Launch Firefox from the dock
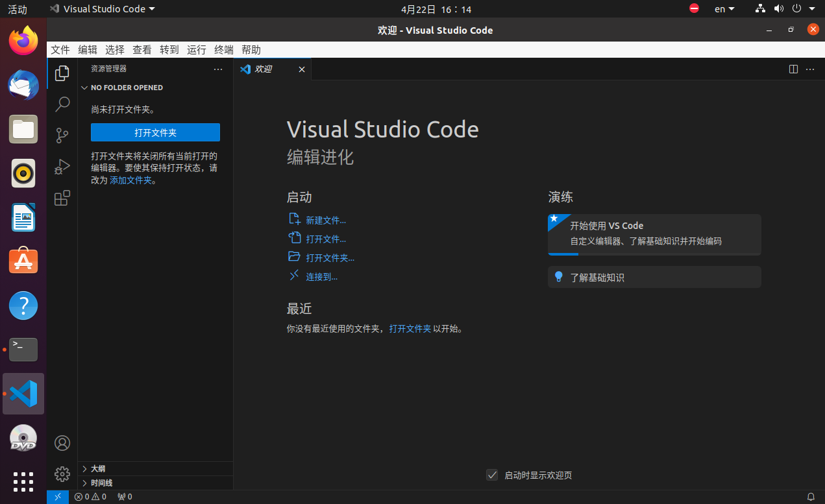825x504 pixels. tap(23, 40)
